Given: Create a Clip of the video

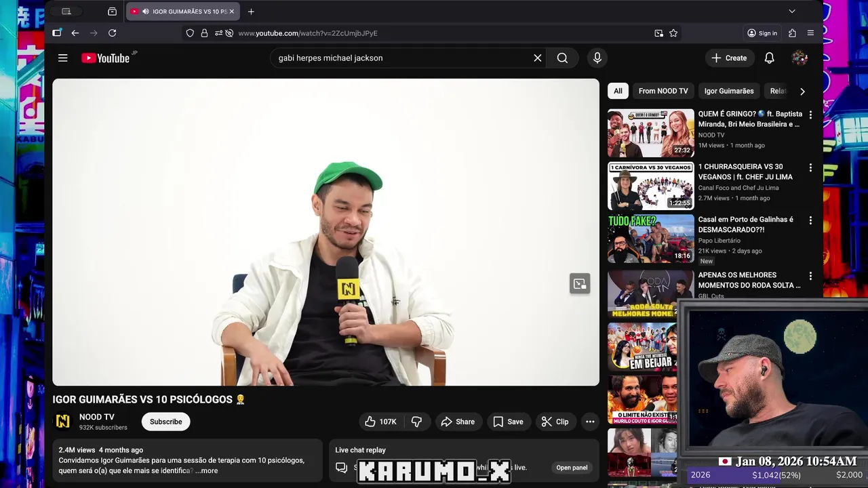Looking at the screenshot, I should tap(555, 422).
